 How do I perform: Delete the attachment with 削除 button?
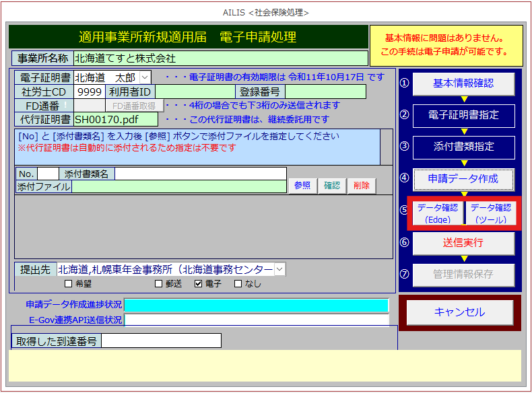click(x=362, y=186)
